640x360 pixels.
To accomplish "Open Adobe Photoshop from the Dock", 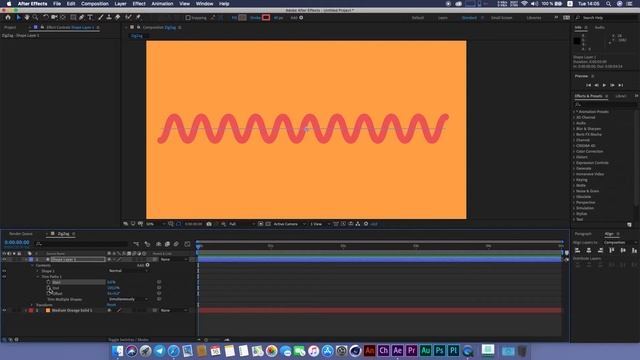I will click(440, 351).
